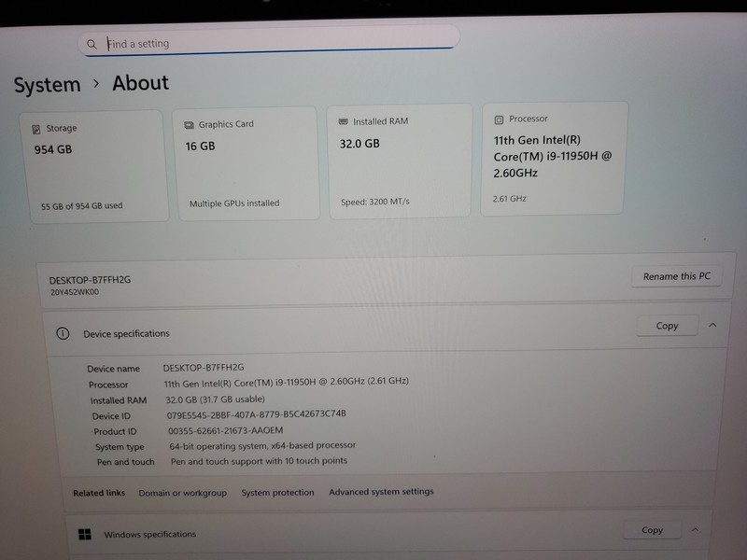Collapse the Device specifications section
This screenshot has height=560, width=747.
pos(712,325)
